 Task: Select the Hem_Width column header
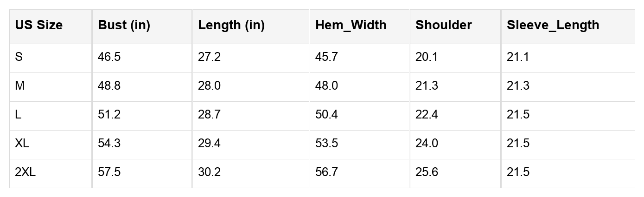coord(351,25)
